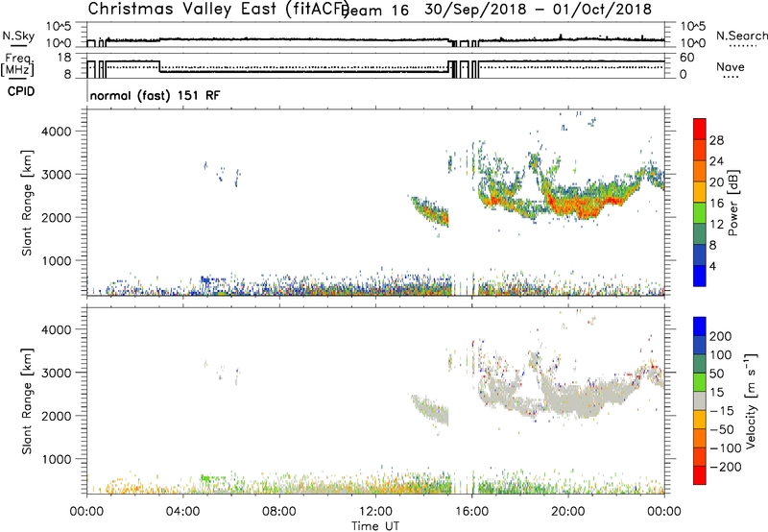Image resolution: width=768 pixels, height=532 pixels.
Task: Click the 20:00 time tick label
Action: (568, 512)
